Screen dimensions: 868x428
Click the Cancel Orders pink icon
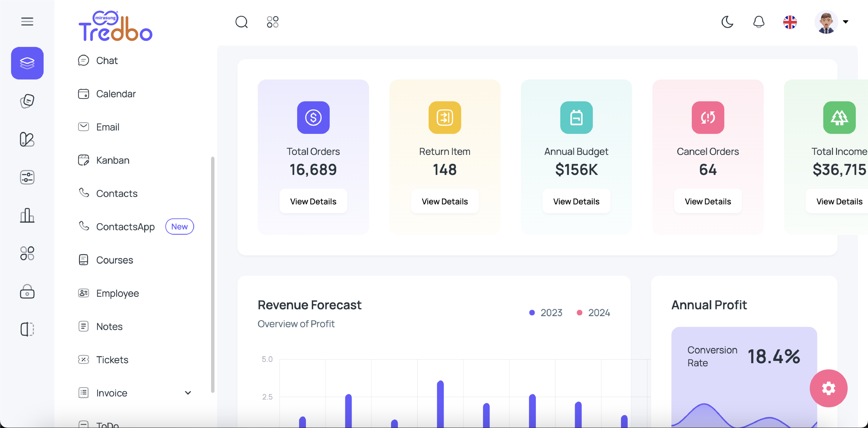click(x=708, y=117)
